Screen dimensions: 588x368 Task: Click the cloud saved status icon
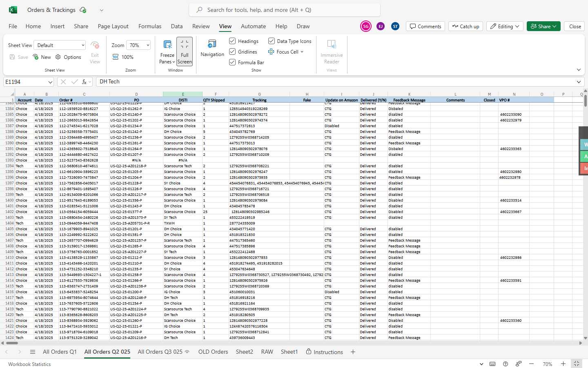tap(83, 10)
